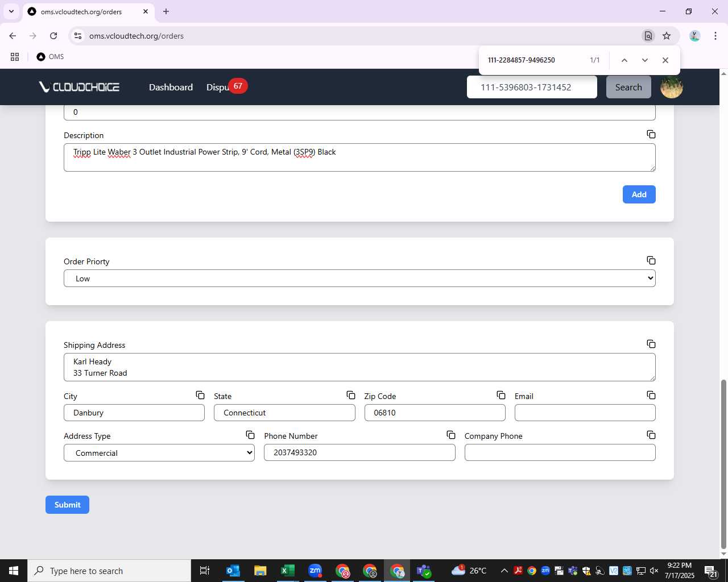View site information icon in address bar

[x=78, y=36]
